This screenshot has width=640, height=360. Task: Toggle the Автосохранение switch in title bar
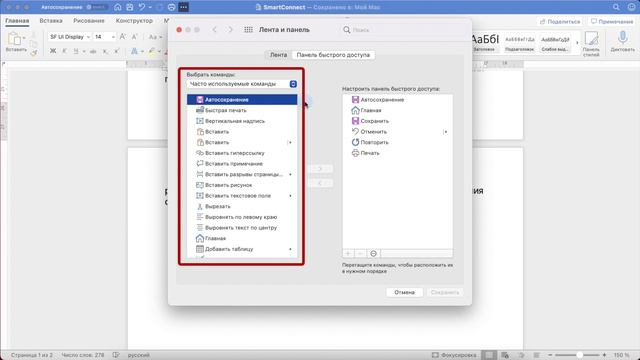point(96,7)
